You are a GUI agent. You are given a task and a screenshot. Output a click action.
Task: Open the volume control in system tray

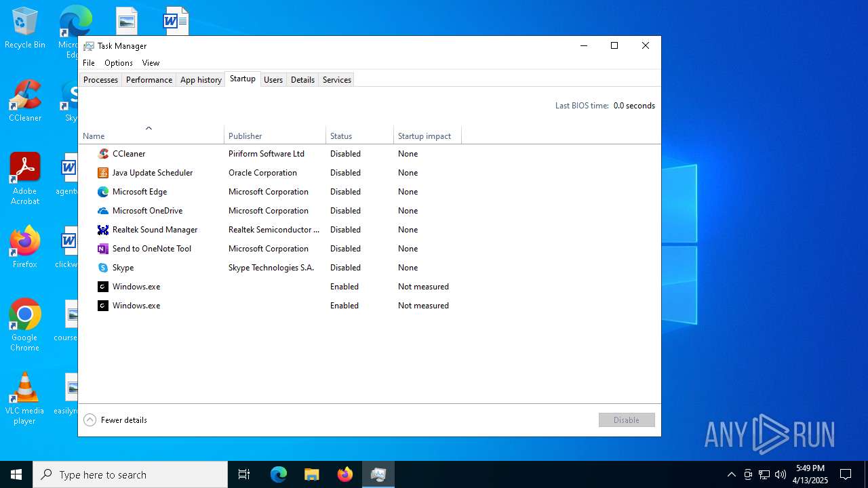tap(781, 474)
